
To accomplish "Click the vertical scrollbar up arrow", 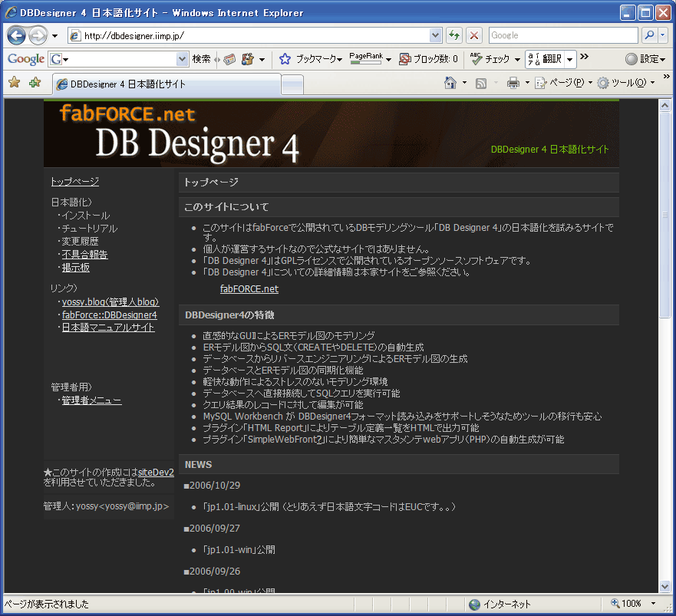I will [x=664, y=105].
